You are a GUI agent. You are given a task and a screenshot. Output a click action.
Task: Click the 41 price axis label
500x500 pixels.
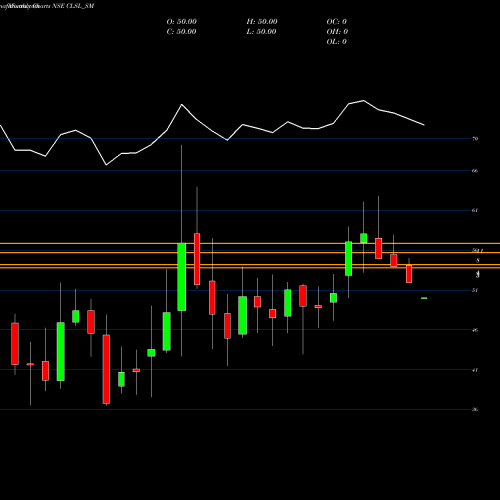[475, 370]
